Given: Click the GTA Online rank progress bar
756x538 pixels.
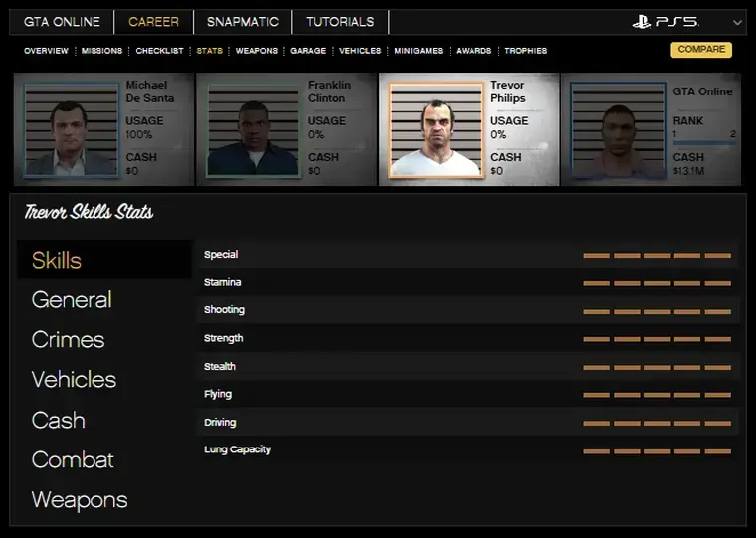Looking at the screenshot, I should tap(704, 141).
